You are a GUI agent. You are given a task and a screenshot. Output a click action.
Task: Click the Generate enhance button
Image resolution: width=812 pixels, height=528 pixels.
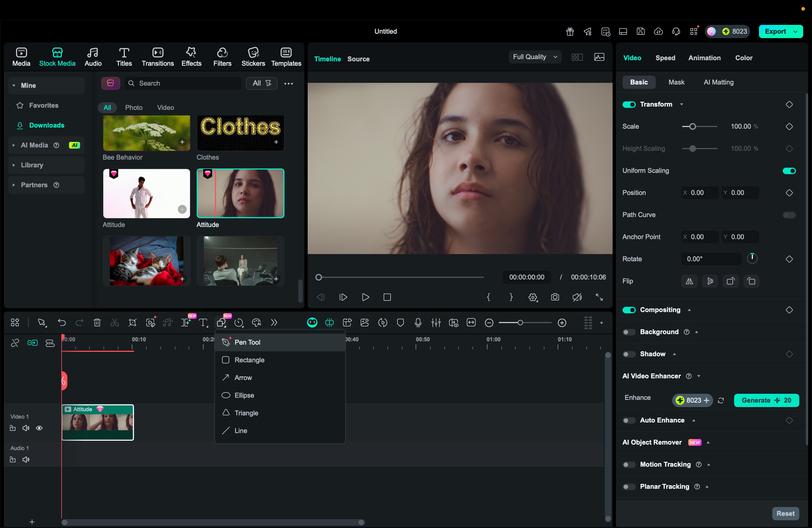766,400
